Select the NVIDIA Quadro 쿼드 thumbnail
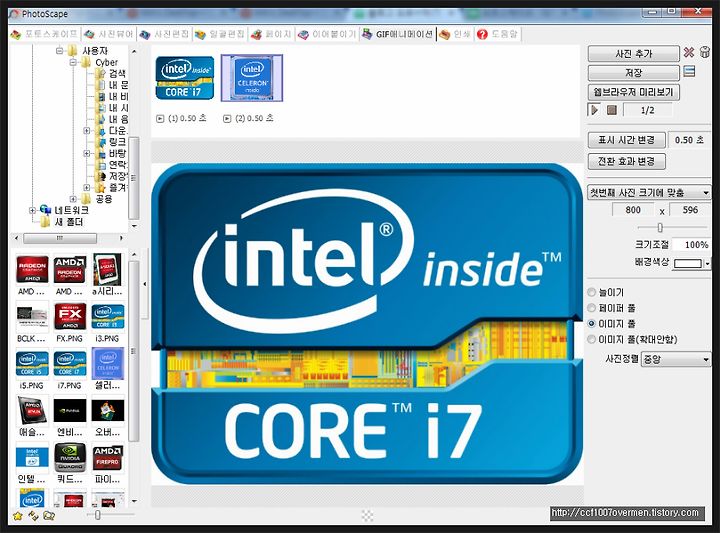The image size is (720, 533). tap(70, 463)
